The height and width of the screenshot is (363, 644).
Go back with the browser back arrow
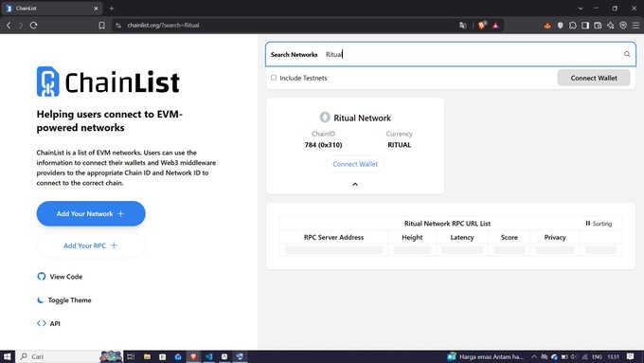point(9,26)
